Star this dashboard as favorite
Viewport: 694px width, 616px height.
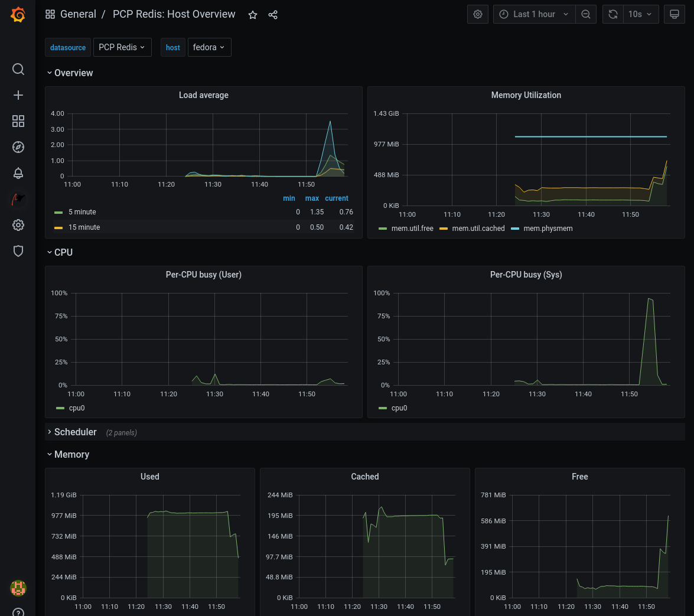click(253, 15)
